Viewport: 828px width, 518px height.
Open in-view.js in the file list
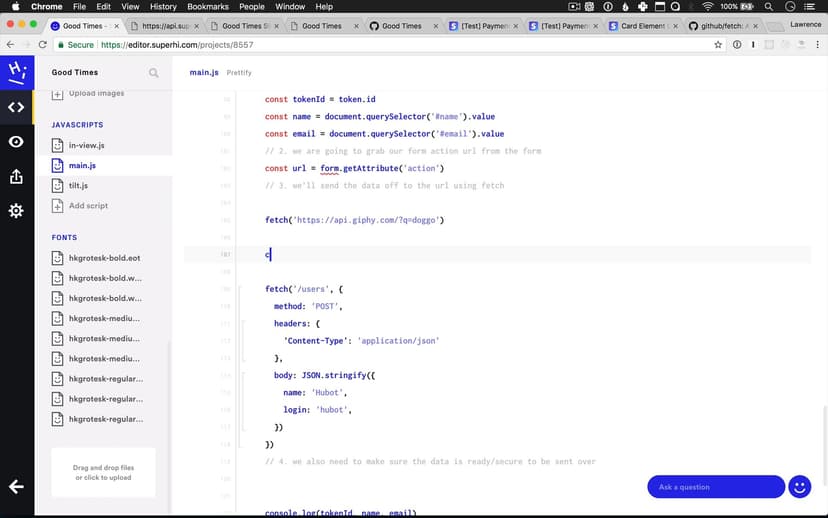coord(86,145)
